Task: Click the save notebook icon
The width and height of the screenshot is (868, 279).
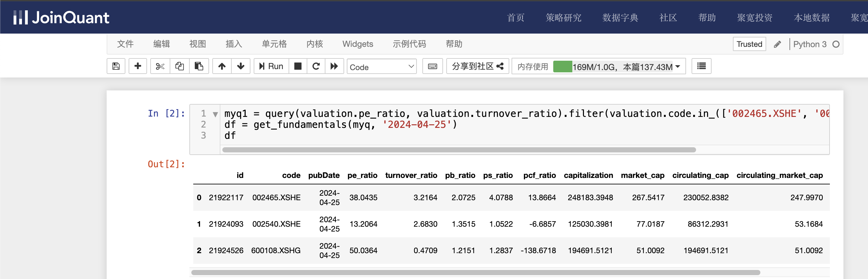Action: click(x=116, y=66)
